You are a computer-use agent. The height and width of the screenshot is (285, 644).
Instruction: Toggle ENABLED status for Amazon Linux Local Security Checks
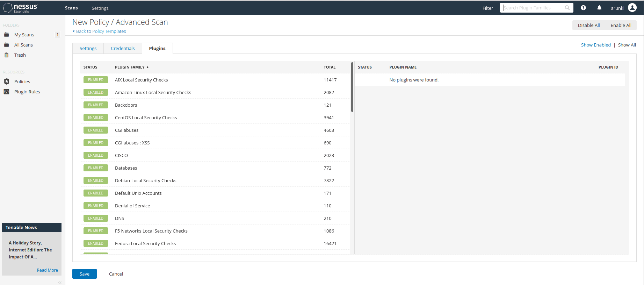[96, 92]
